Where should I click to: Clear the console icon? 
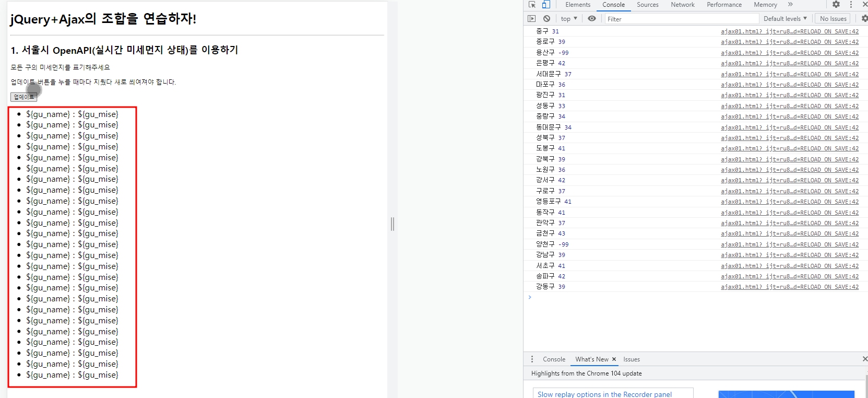pos(546,19)
